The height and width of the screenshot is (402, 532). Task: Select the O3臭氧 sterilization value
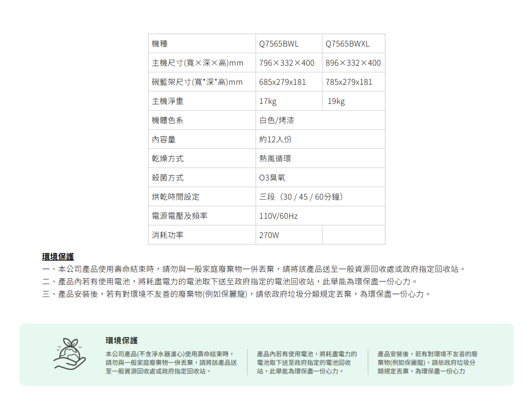272,178
